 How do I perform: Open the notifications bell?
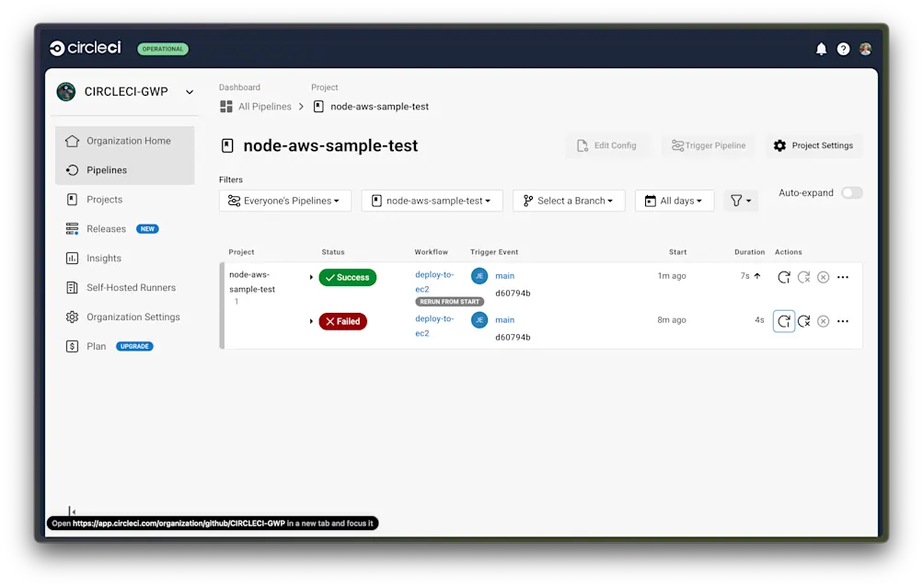[x=821, y=49]
